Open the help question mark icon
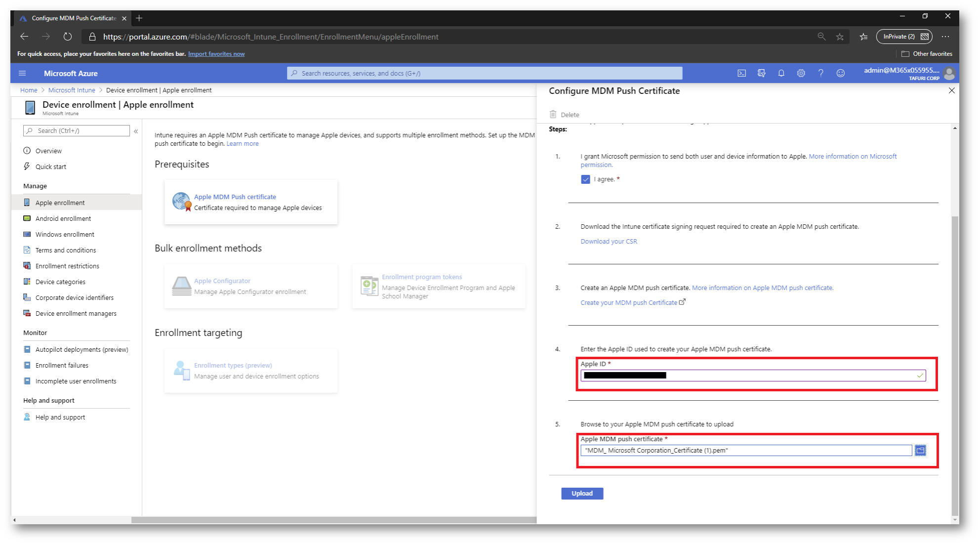Viewport: 980px width, 545px height. [x=820, y=73]
